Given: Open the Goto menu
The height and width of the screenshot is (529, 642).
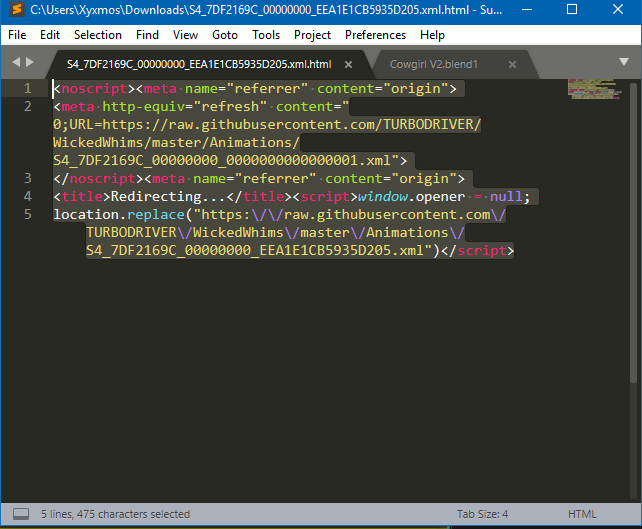Looking at the screenshot, I should click(225, 35).
